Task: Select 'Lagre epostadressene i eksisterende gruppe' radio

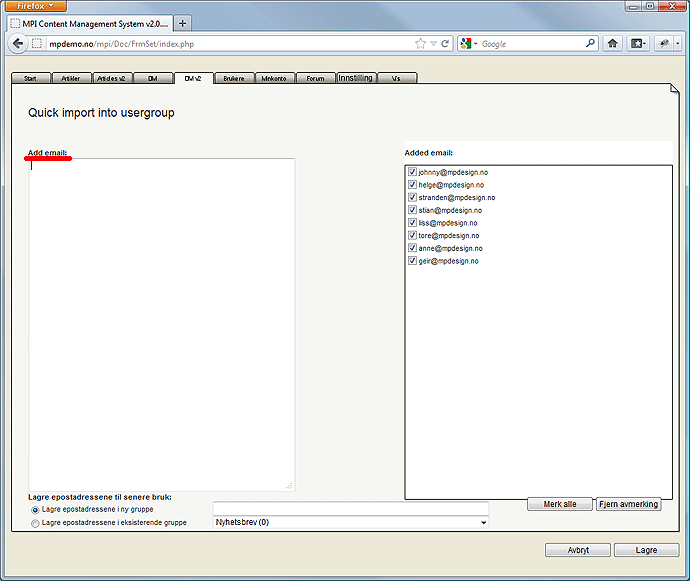Action: tap(35, 523)
